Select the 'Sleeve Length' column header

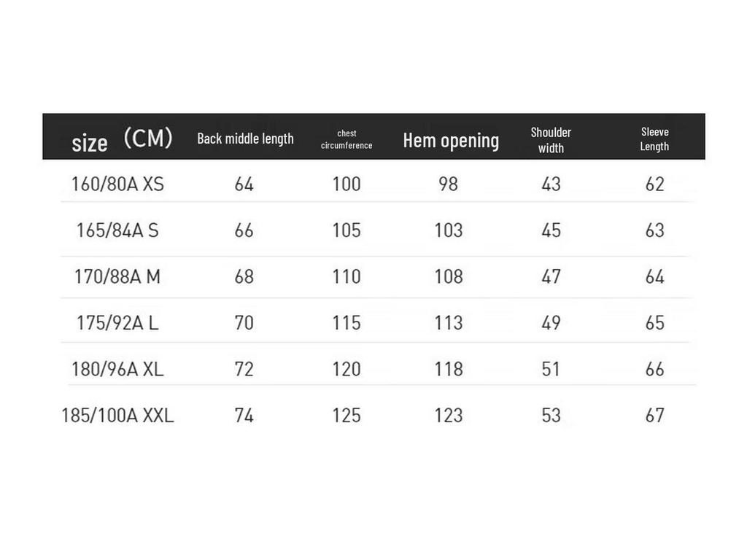point(654,139)
